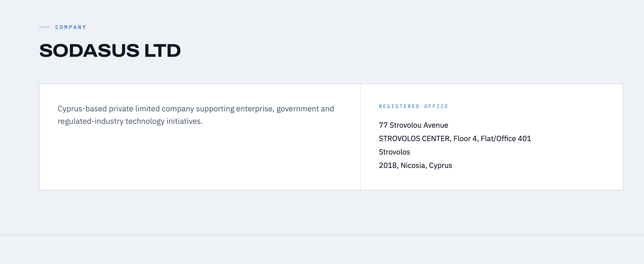The height and width of the screenshot is (264, 644).
Task: Click the Strovolos locality line
Action: (x=395, y=152)
